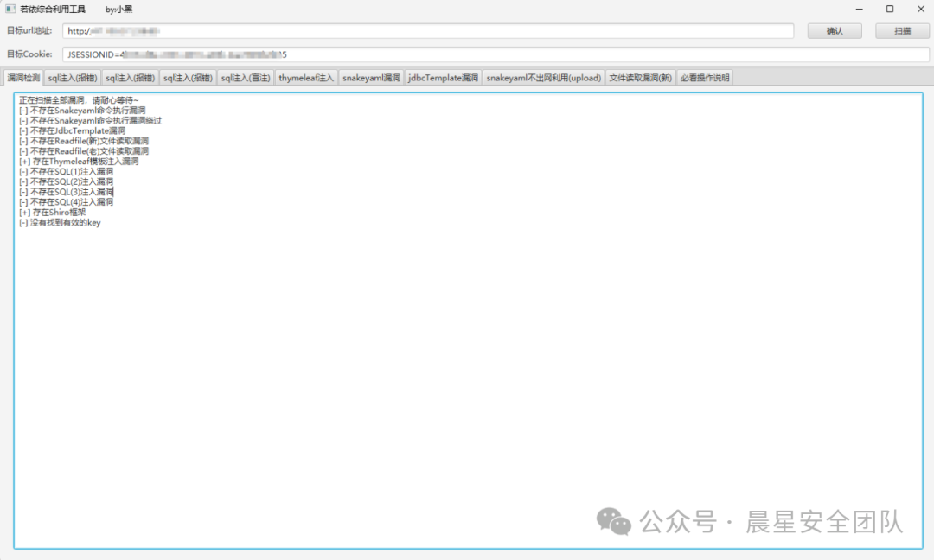934x560 pixels.
Task: View the 必看操作说明 tab
Action: coord(705,78)
